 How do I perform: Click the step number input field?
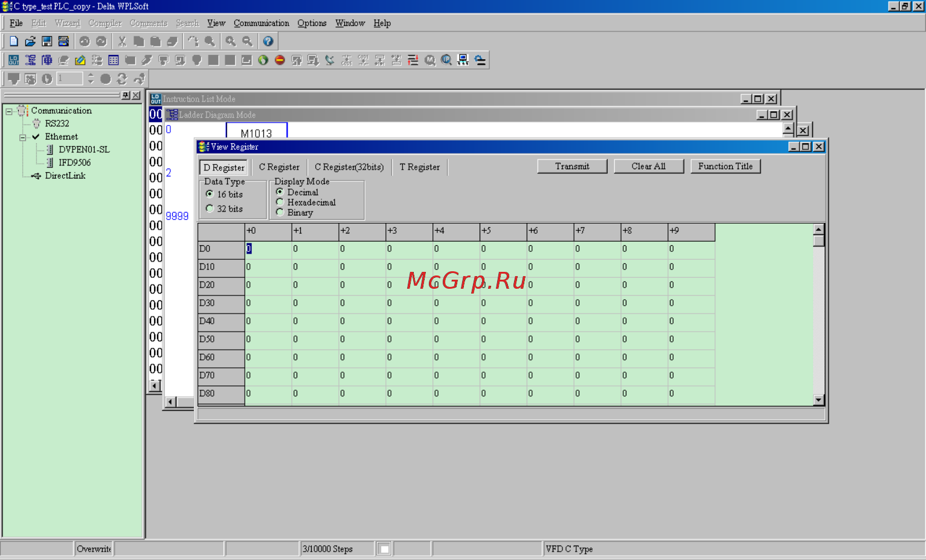click(69, 79)
